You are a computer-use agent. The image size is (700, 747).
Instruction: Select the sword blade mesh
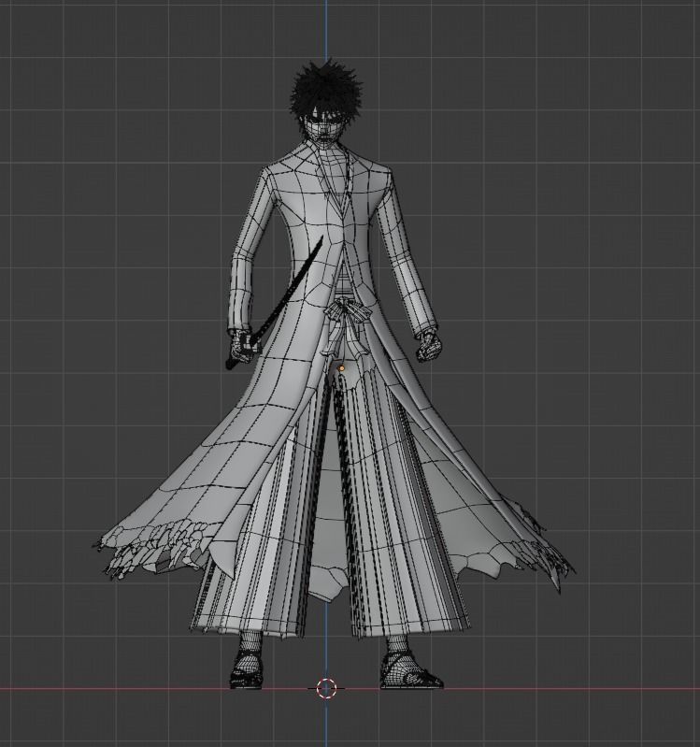[289, 287]
